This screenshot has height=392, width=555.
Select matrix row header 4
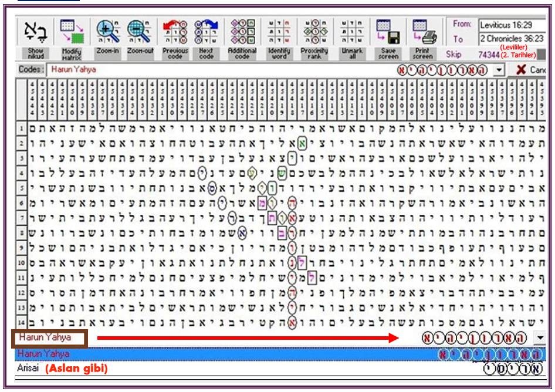22,173
